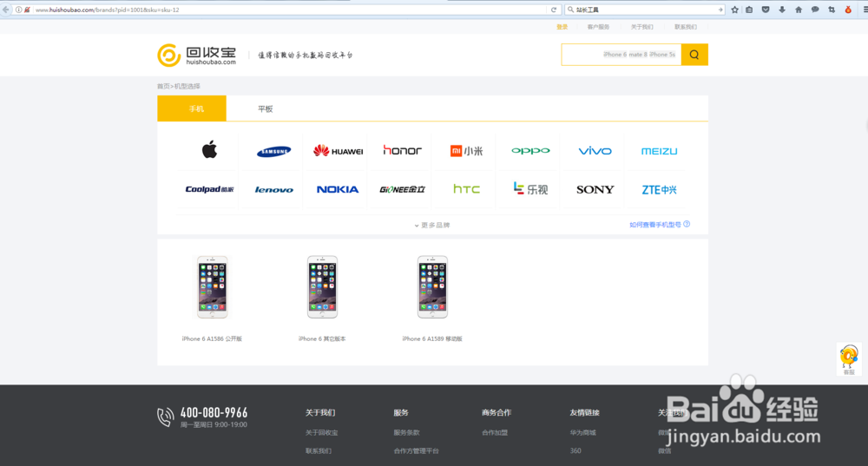Image resolution: width=868 pixels, height=466 pixels.
Task: Open the 关于我们 top navigation link
Action: [642, 27]
